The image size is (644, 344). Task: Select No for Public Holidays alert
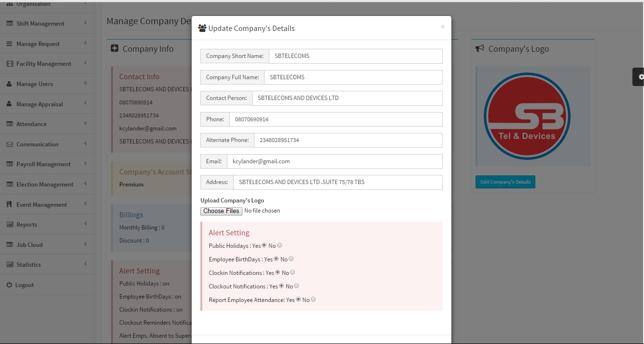pyautogui.click(x=280, y=245)
